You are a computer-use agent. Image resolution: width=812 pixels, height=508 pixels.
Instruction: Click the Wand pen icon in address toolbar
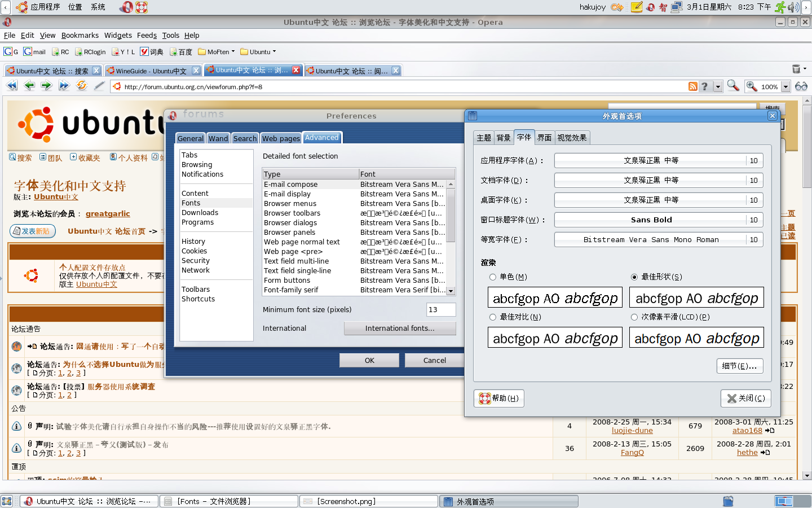[x=99, y=86]
